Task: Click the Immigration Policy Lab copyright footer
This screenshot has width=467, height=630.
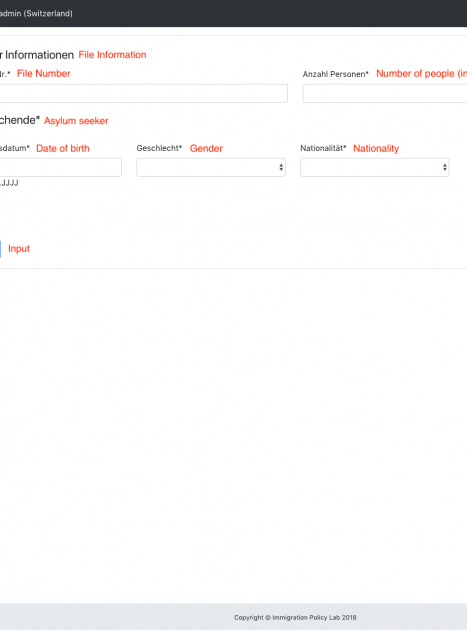Action: (295, 617)
